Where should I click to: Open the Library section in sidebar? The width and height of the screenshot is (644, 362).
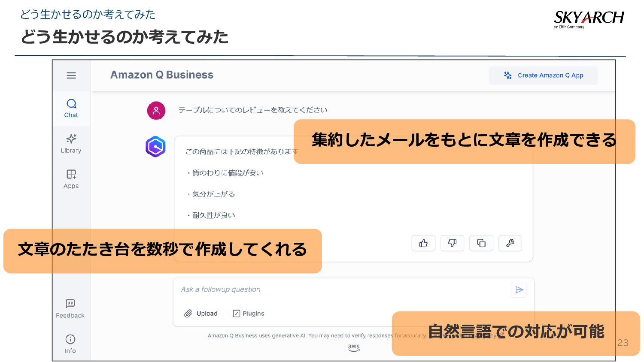pos(71,144)
